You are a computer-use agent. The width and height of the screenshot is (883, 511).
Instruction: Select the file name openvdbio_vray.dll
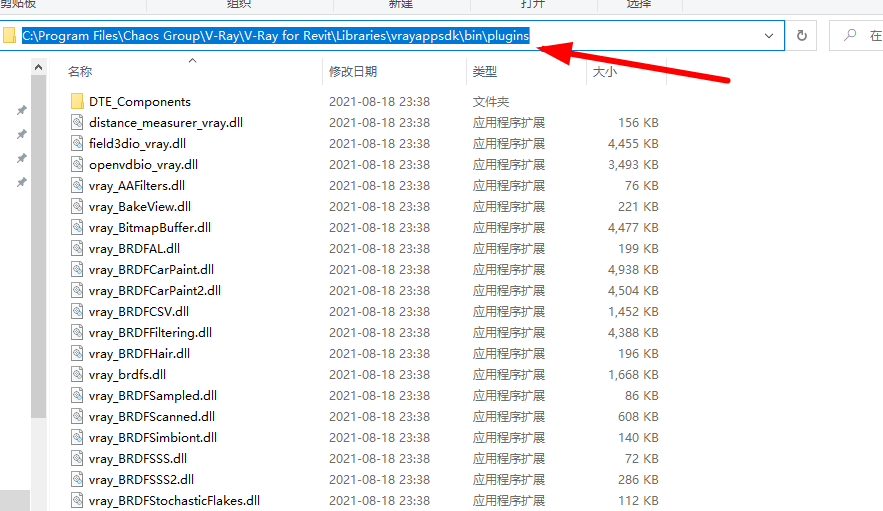(143, 165)
